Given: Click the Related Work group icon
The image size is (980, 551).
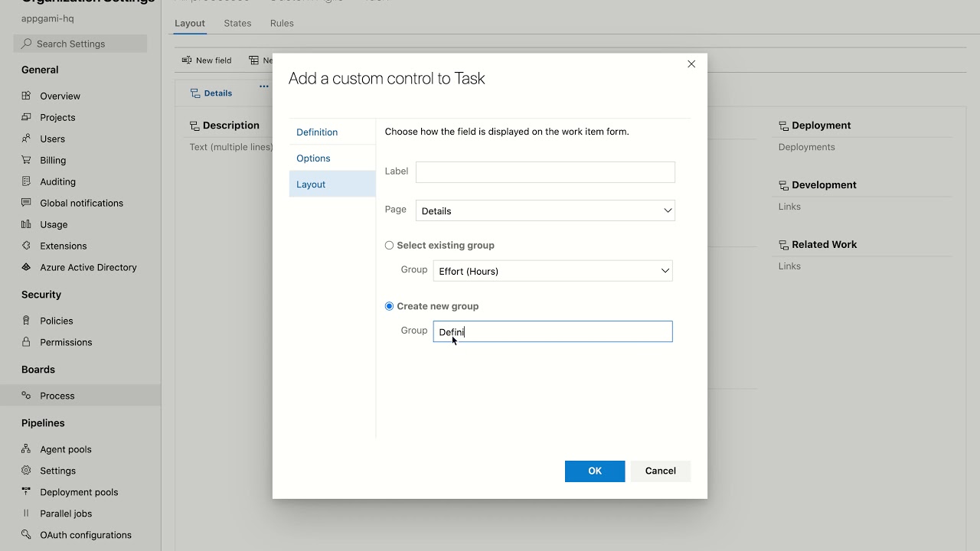Looking at the screenshot, I should [x=783, y=245].
